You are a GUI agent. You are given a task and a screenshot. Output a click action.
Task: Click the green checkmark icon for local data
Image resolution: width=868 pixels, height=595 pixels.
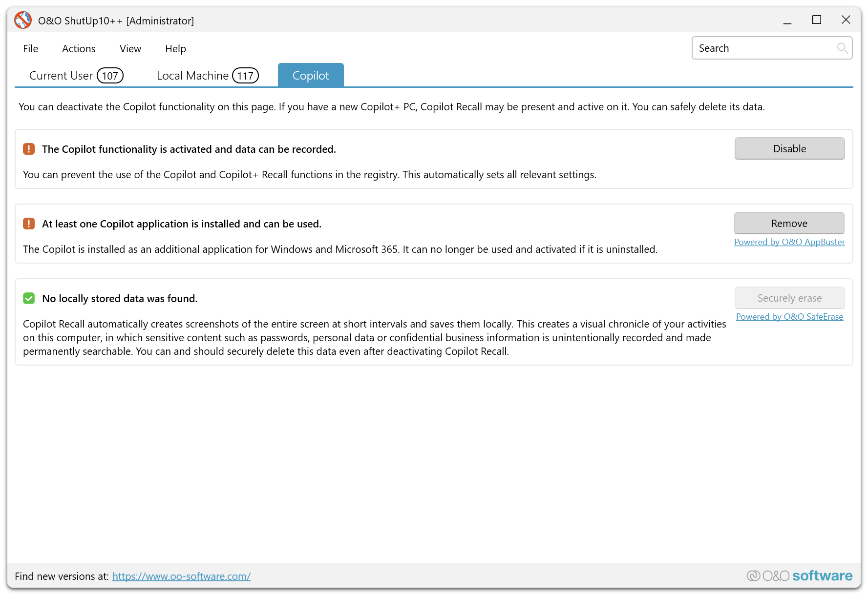tap(29, 298)
